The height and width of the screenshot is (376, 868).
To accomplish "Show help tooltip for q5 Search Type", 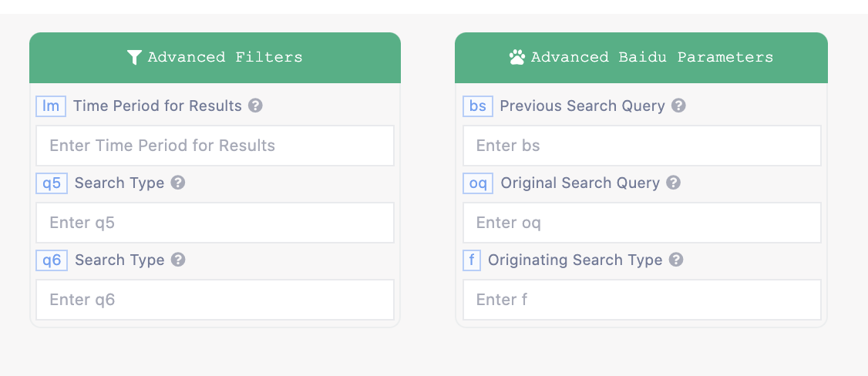I will point(178,183).
